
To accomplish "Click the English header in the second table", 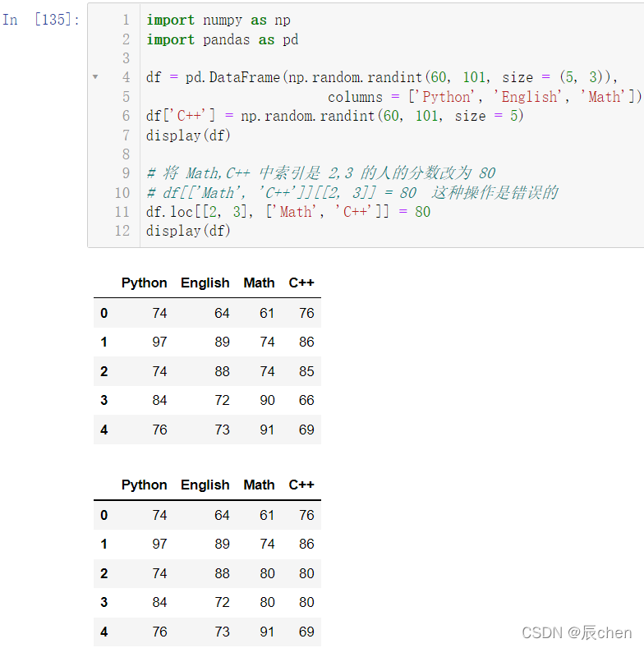I will click(x=205, y=485).
